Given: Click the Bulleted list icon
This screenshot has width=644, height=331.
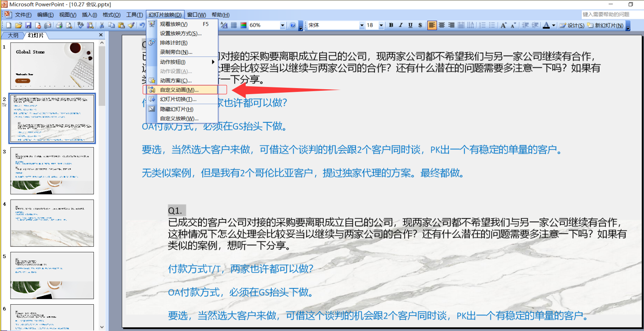Looking at the screenshot, I should pos(492,25).
